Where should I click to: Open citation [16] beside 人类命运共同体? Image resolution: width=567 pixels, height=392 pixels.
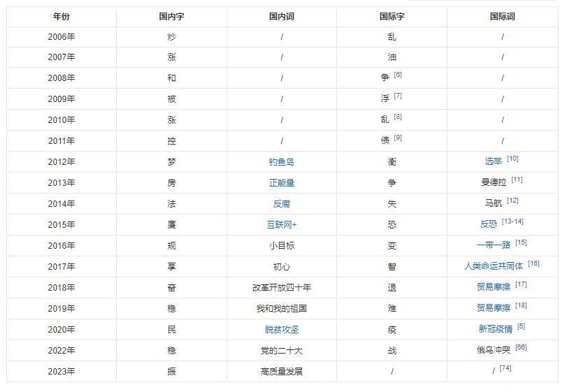[x=533, y=263]
